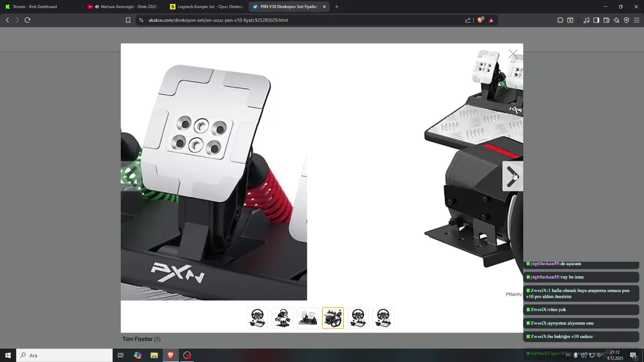Close the image gallery overlay
This screenshot has height=362, width=644.
point(513,53)
